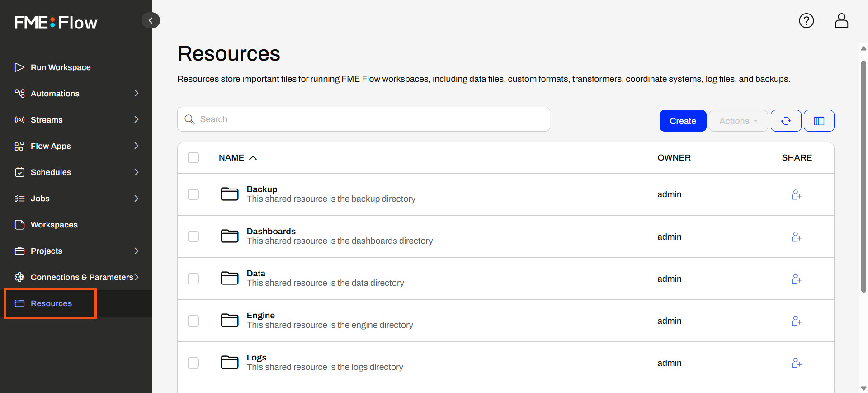Screen dimensions: 868x393
Task: Open the Actions dropdown
Action: (738, 121)
